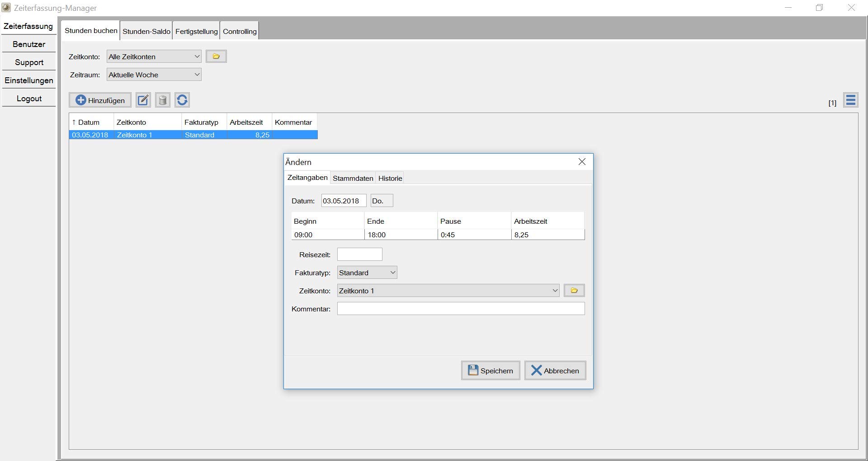Select the Historie tab
This screenshot has height=461, width=868.
click(390, 178)
